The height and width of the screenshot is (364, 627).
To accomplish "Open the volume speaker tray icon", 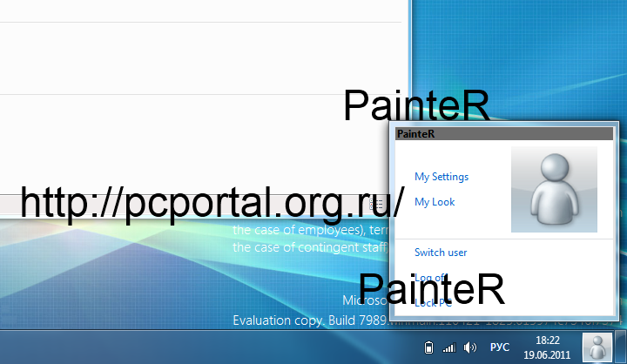I will [470, 347].
